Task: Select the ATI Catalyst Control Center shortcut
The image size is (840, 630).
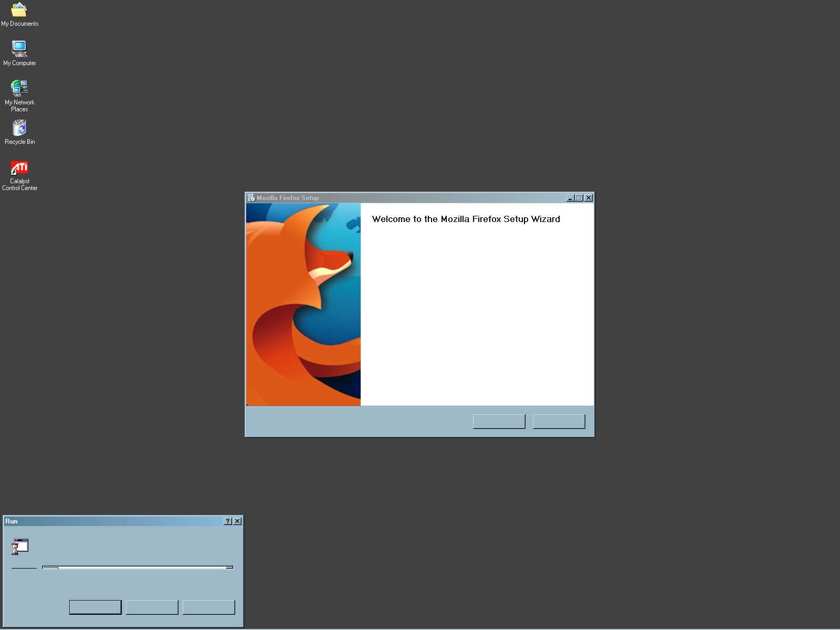Action: 19,175
